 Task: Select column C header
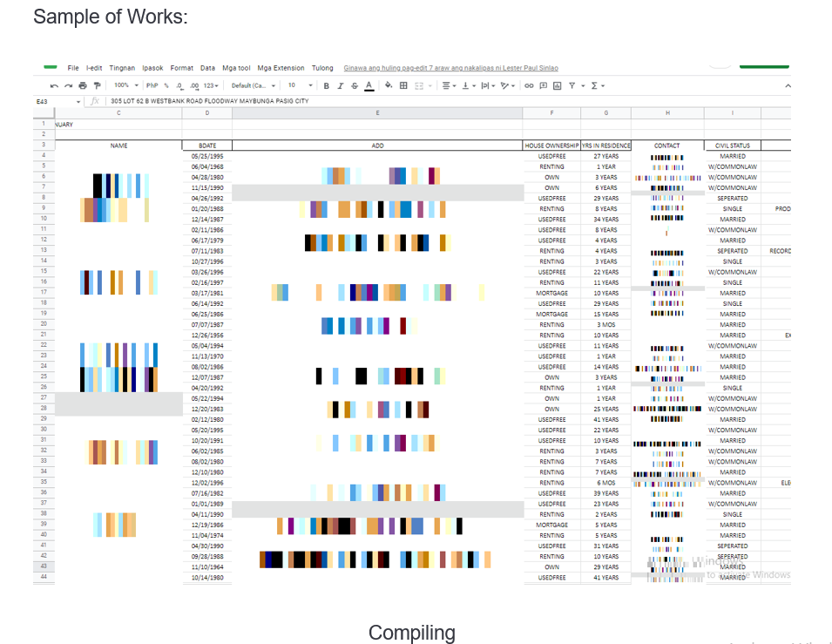click(x=118, y=113)
